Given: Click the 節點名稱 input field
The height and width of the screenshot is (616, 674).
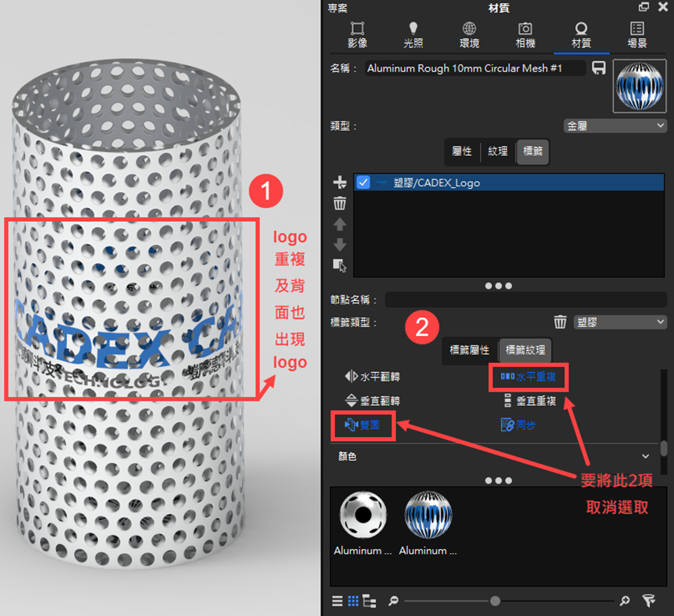Looking at the screenshot, I should pyautogui.click(x=526, y=299).
